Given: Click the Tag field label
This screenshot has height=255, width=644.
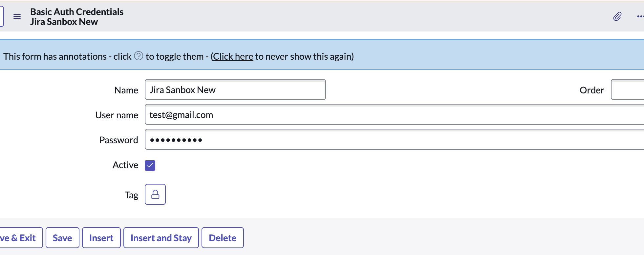Looking at the screenshot, I should click(131, 195).
